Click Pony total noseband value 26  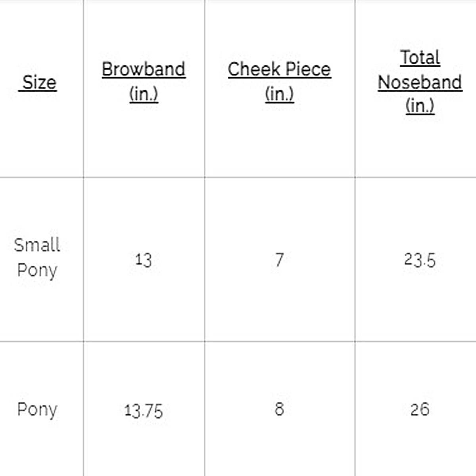pyautogui.click(x=420, y=409)
